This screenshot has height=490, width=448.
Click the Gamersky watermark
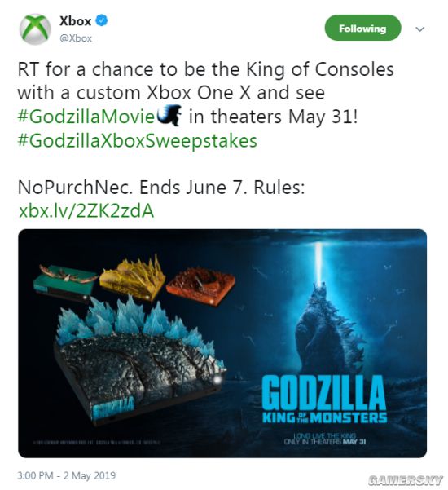click(405, 479)
